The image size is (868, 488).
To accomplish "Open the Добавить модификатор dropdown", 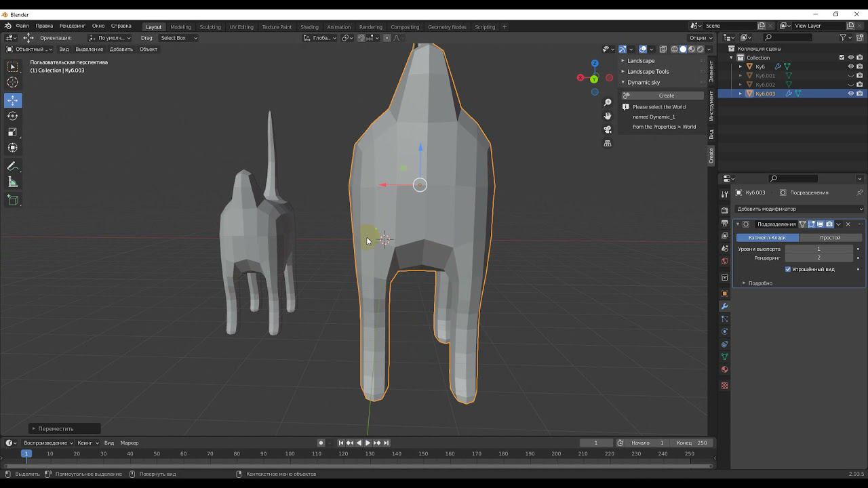I will [x=799, y=209].
